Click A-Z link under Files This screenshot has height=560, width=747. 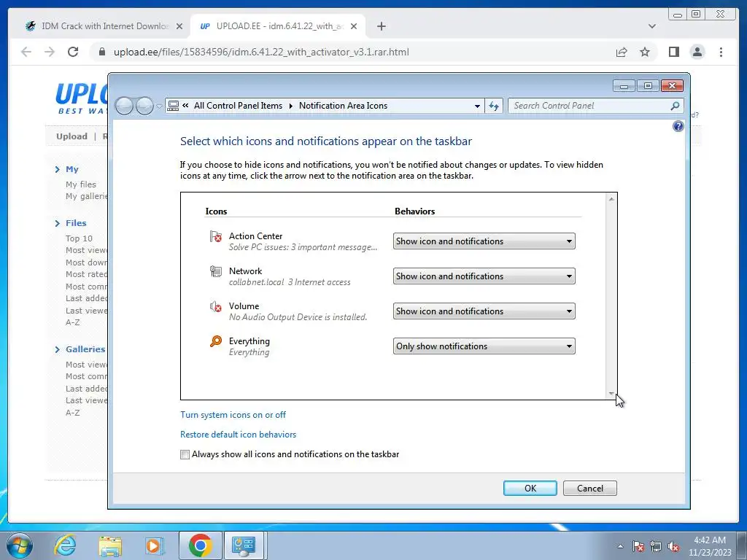click(x=72, y=322)
